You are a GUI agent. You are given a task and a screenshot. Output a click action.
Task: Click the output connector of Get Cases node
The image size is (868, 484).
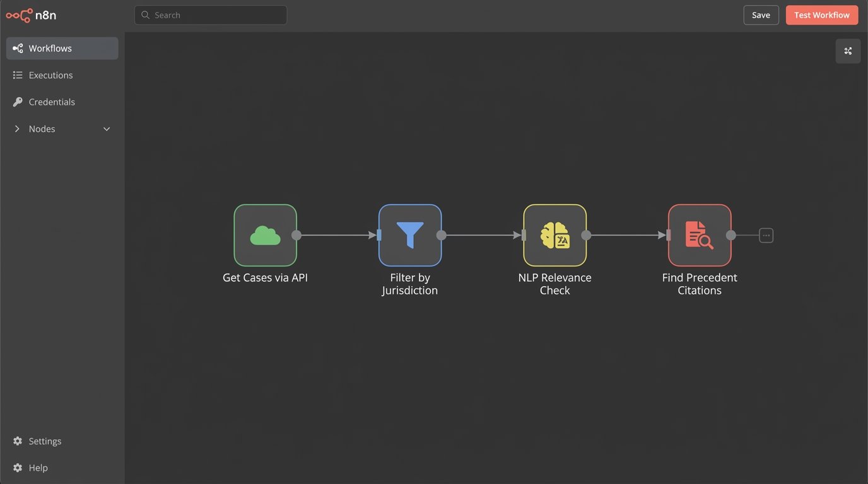coord(296,235)
